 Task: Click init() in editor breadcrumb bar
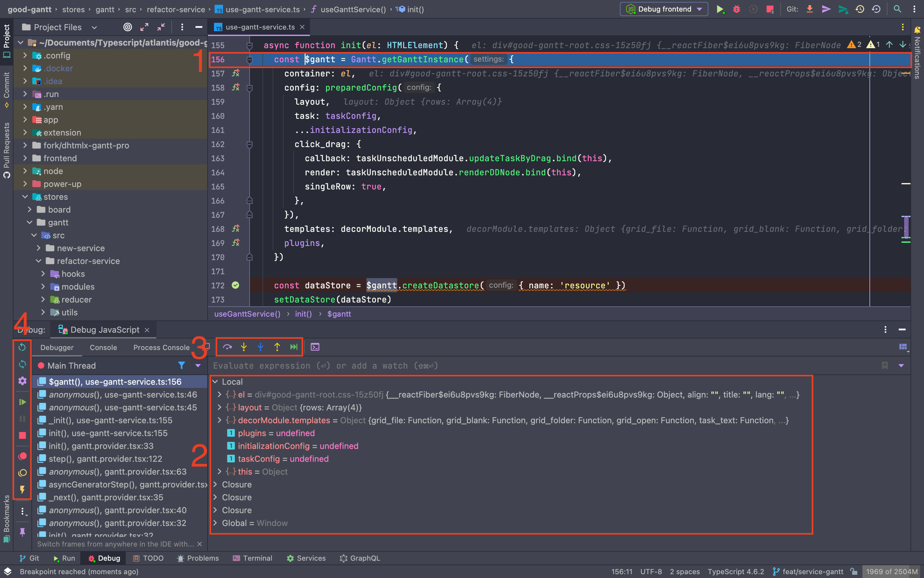(x=303, y=314)
